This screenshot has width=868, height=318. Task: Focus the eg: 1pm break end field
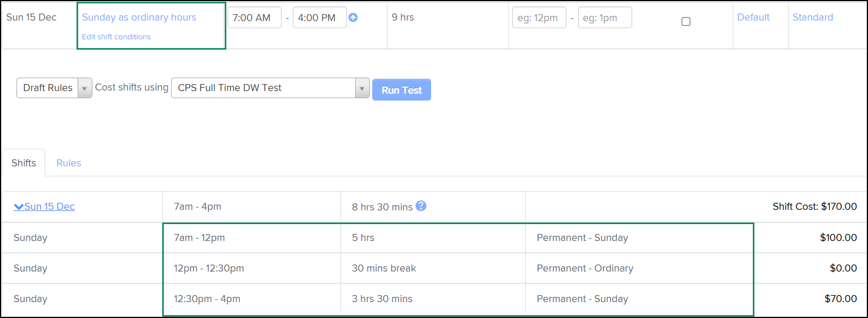[605, 18]
